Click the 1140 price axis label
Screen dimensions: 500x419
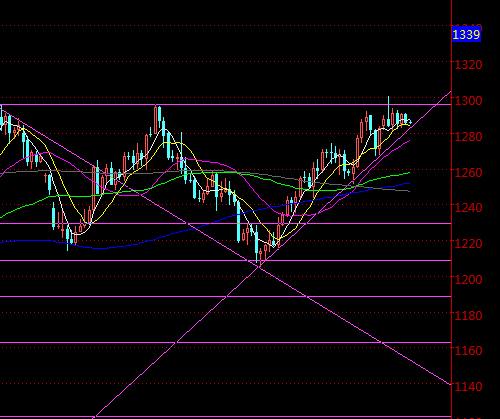coord(469,387)
